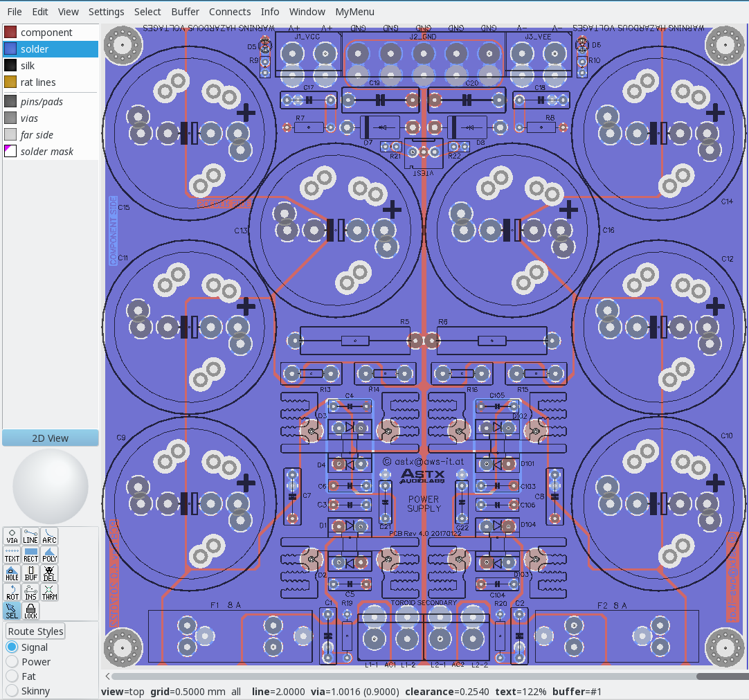The image size is (749, 700).
Task: Select the LINE tool
Action: coord(30,536)
